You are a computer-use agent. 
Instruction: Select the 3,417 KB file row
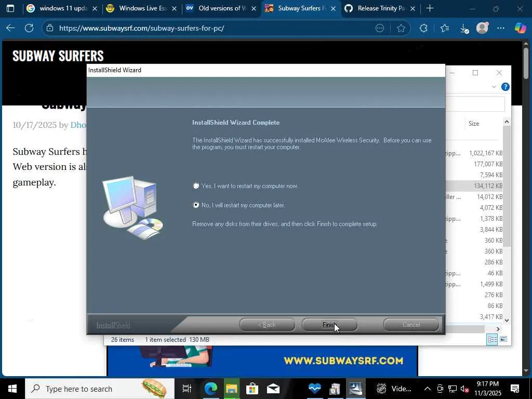point(474,316)
